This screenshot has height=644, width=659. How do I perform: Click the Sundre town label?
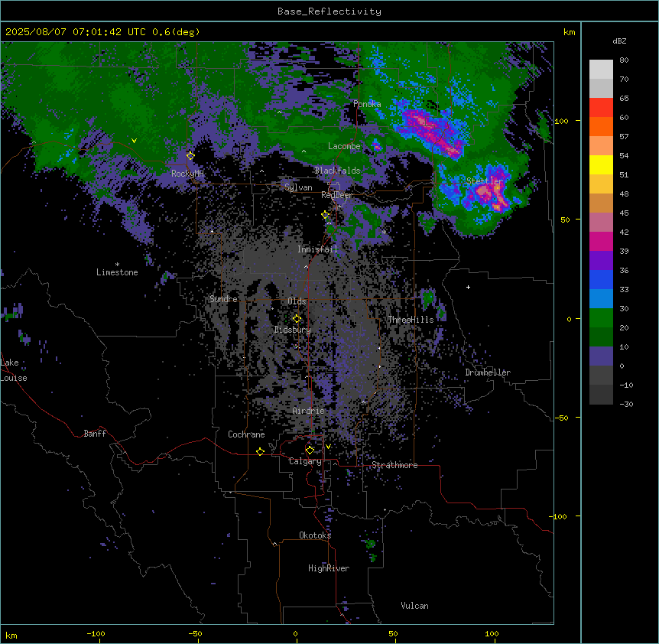click(x=223, y=299)
